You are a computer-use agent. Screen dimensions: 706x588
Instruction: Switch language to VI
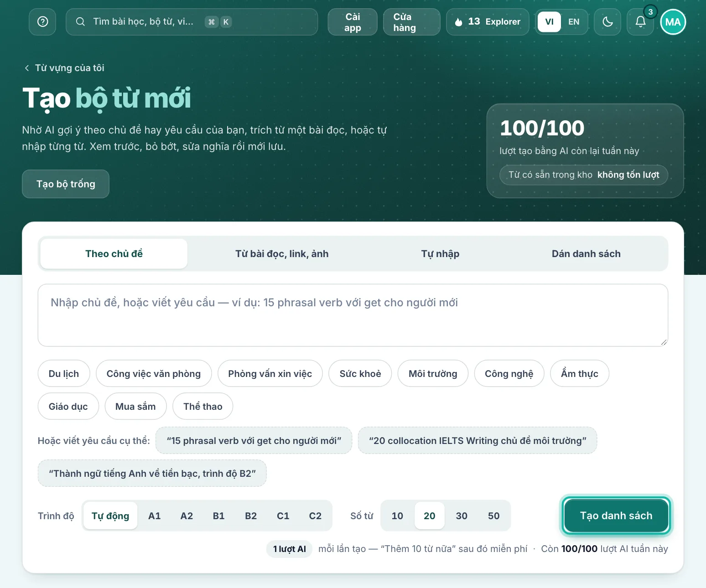pos(549,22)
